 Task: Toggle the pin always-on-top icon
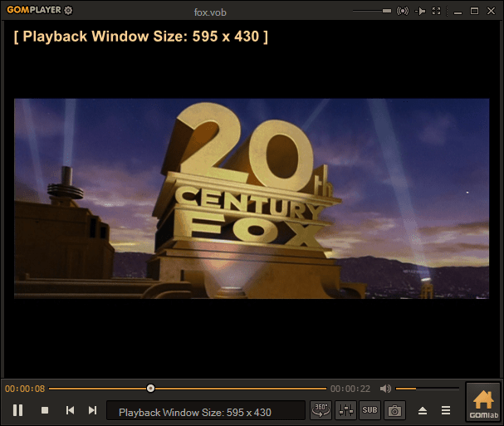pos(420,12)
